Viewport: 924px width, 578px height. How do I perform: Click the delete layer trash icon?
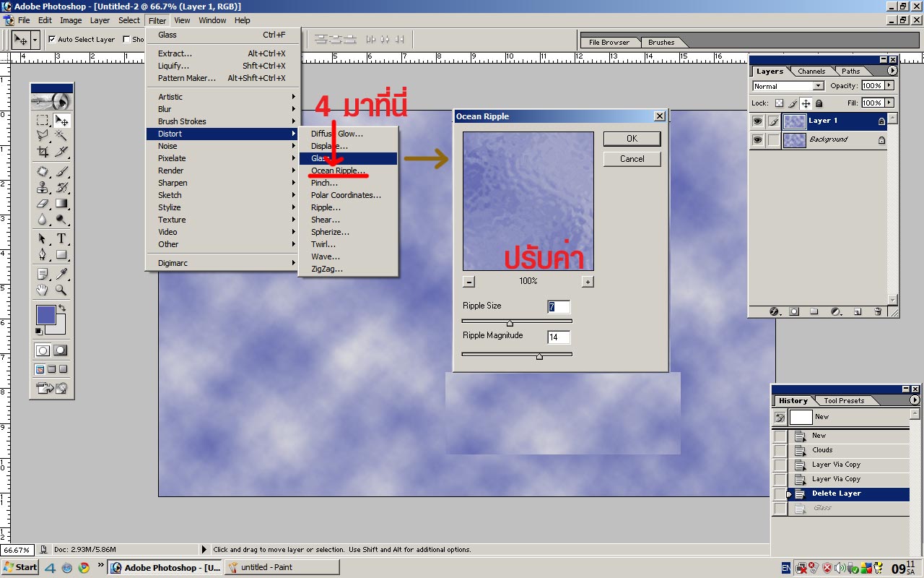pos(878,312)
